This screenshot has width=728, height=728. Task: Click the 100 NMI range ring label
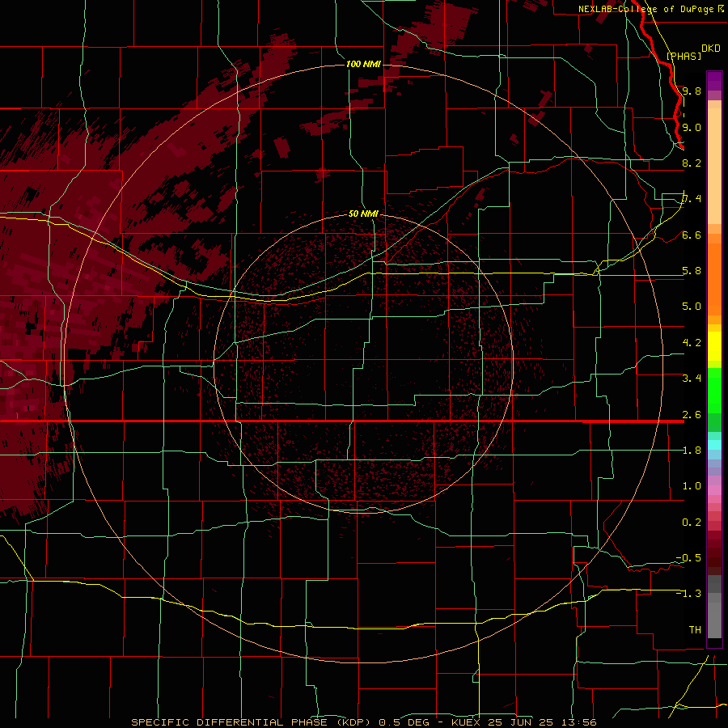click(363, 64)
